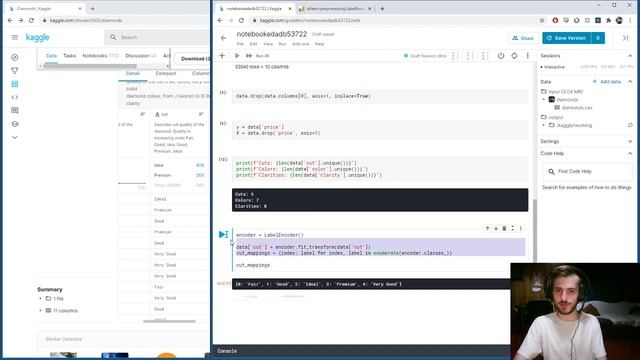Move the active cell down
The height and width of the screenshot is (360, 640).
(496, 229)
